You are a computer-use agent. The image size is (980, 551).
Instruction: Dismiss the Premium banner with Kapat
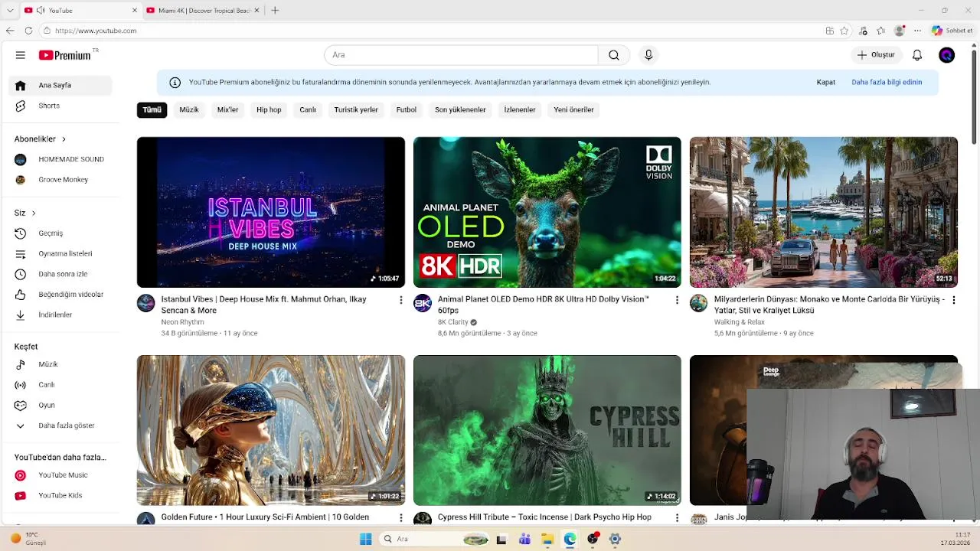click(x=825, y=83)
